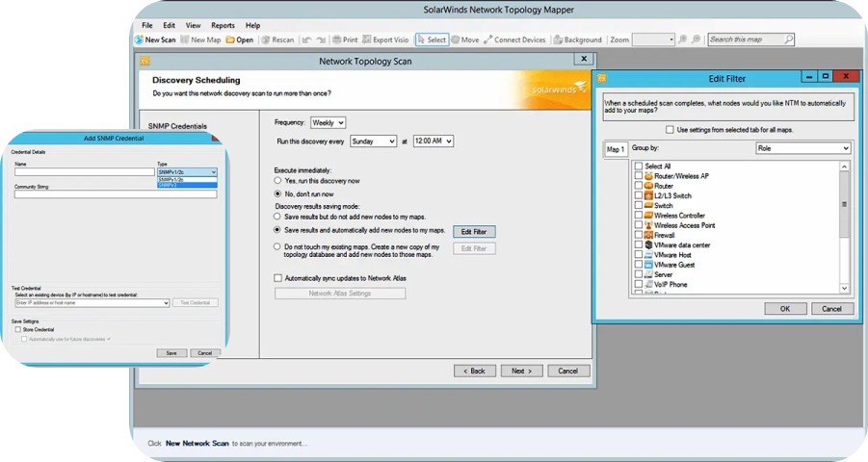Click the Print toolbar icon

(336, 39)
